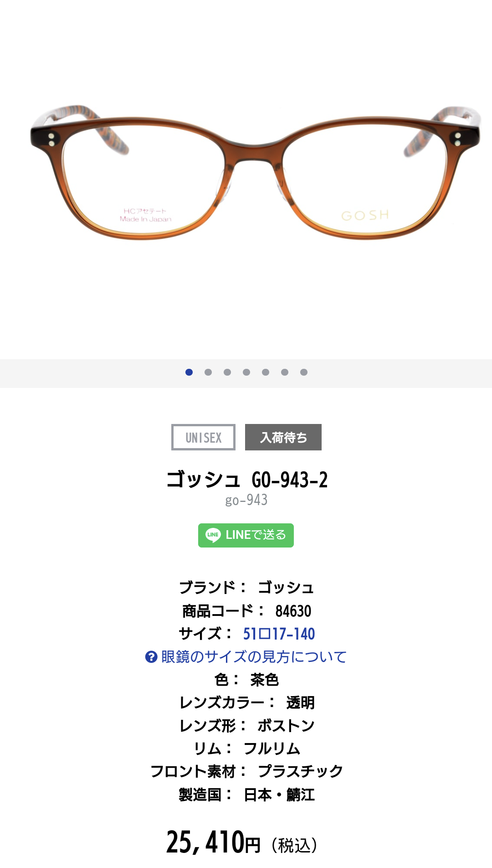Go to the second image dot
Viewport: 492px width, 868px height.
[208, 372]
